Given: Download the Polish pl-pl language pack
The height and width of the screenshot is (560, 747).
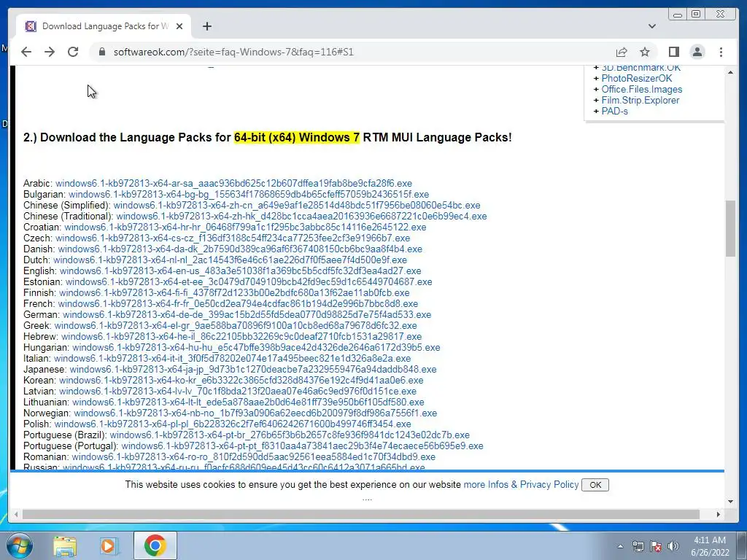Looking at the screenshot, I should (x=233, y=424).
